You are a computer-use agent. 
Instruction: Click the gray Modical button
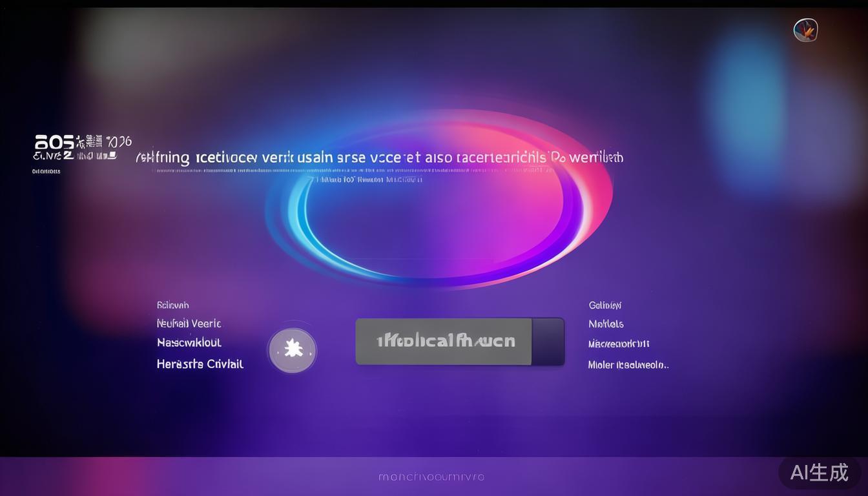click(446, 340)
